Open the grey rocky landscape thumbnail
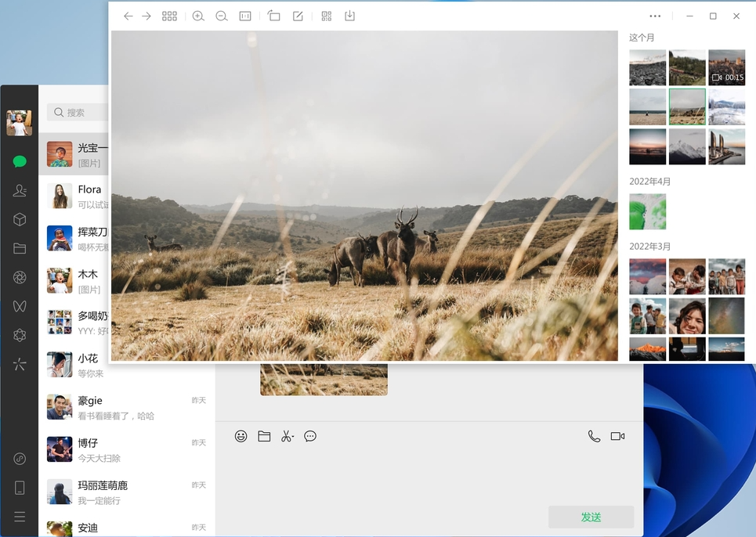This screenshot has height=537, width=756. 648,67
